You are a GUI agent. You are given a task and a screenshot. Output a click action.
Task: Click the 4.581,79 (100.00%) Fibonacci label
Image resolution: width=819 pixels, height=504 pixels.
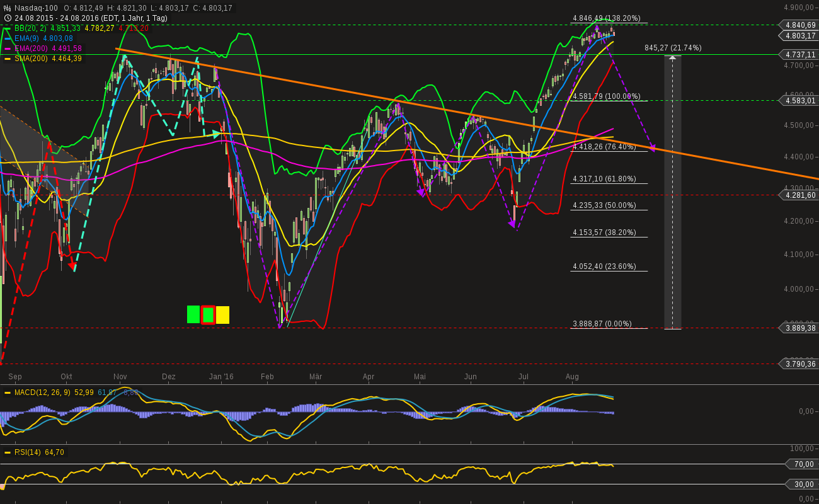[x=606, y=96]
